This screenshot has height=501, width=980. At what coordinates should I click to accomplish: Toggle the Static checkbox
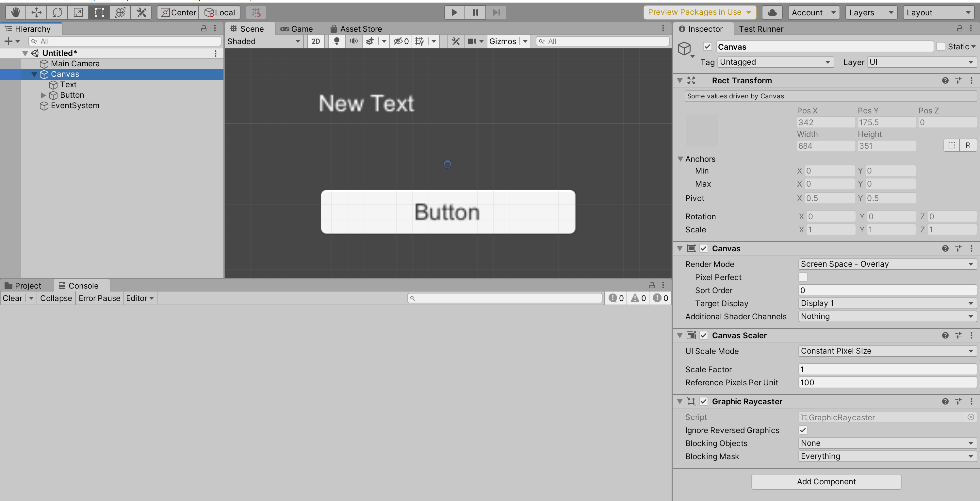pos(941,46)
